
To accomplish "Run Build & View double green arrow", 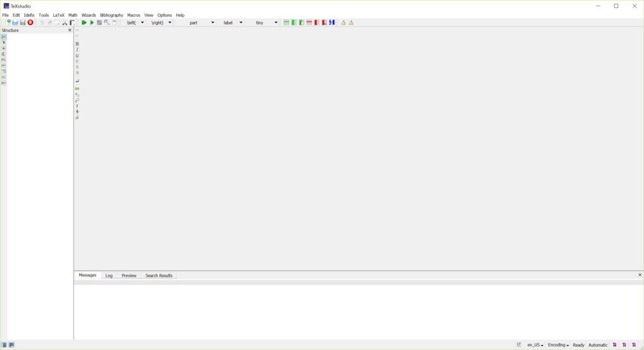I will click(x=84, y=23).
